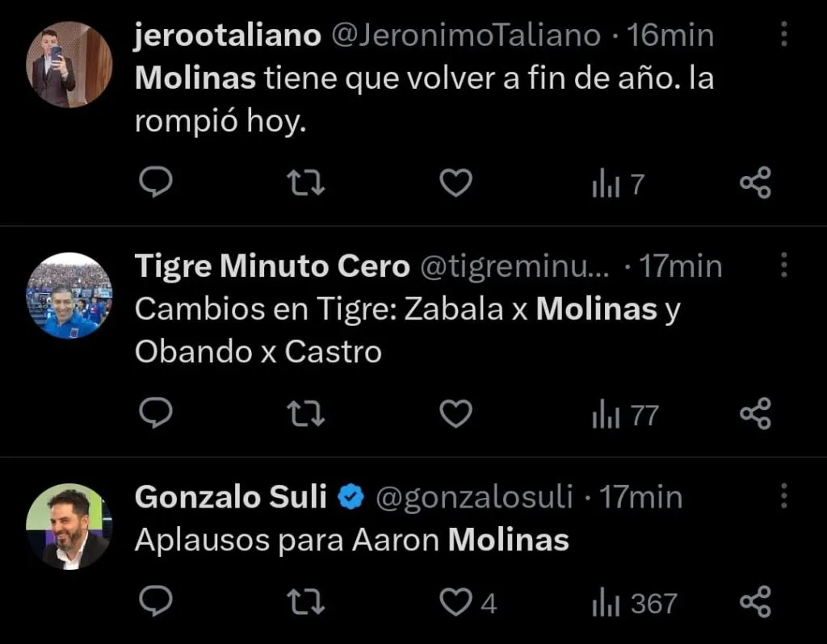Open the @JeronimoTaliano profile link
The image size is (827, 644).
[x=466, y=36]
